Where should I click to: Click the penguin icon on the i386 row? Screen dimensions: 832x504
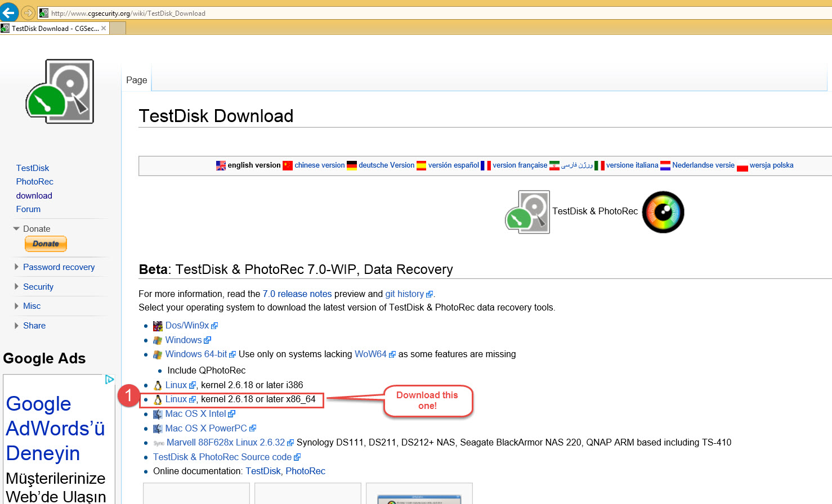point(158,385)
